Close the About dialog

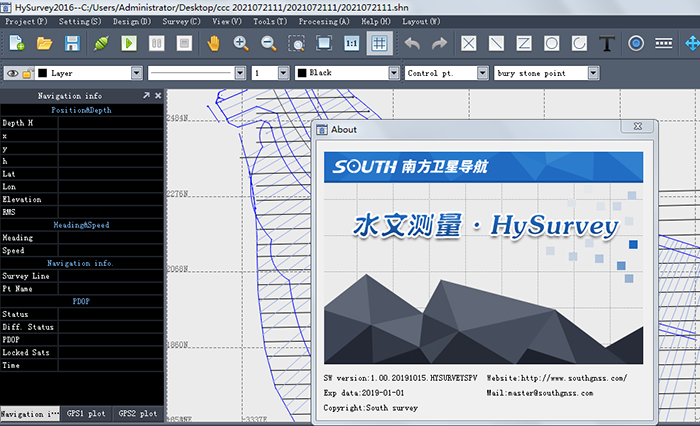coord(638,126)
